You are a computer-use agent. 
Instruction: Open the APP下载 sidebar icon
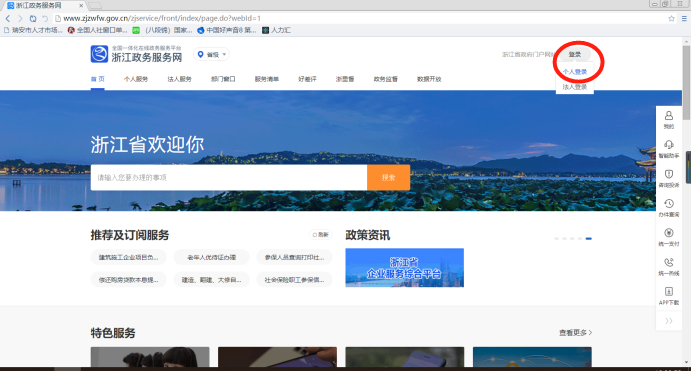click(x=669, y=296)
